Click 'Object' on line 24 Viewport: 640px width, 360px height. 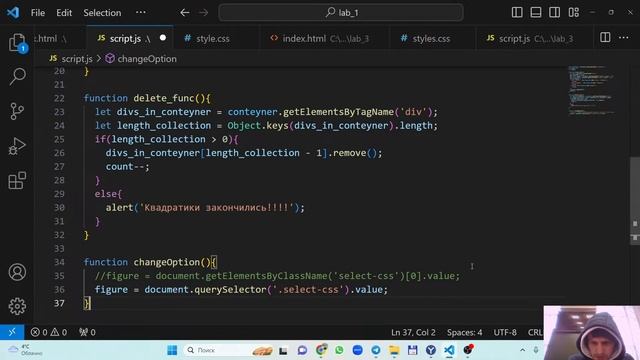[x=244, y=126]
